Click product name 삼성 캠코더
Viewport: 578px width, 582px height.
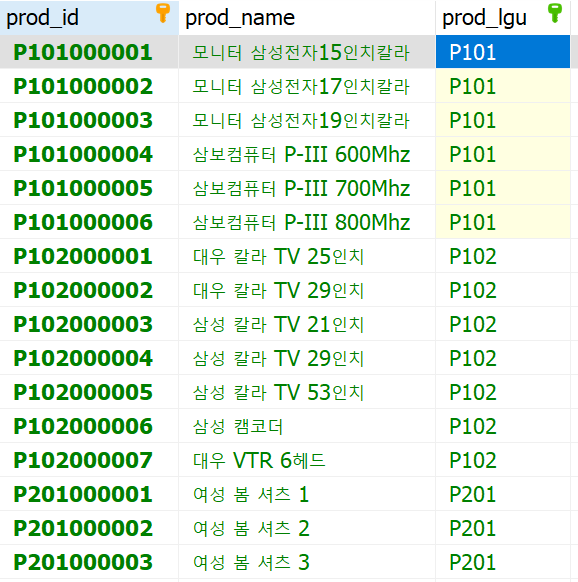coord(238,426)
